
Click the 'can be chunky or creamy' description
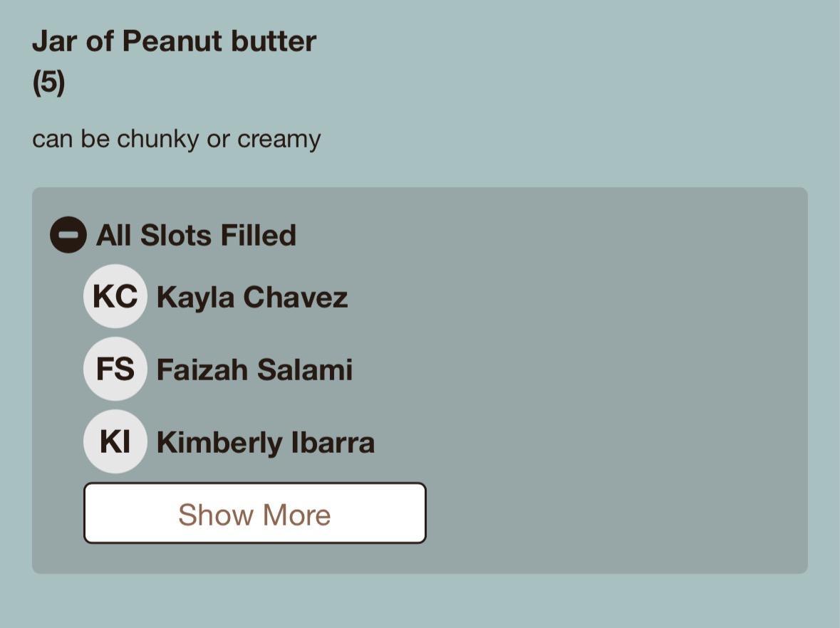pyautogui.click(x=176, y=138)
